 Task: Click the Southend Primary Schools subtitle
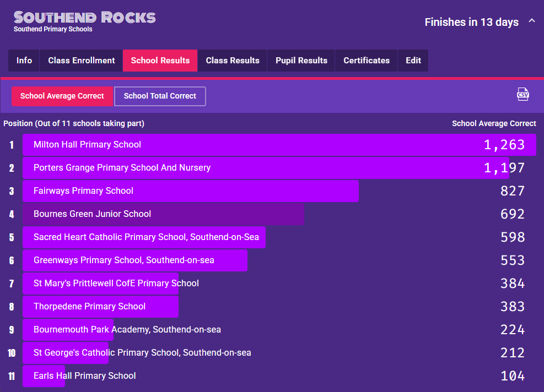[x=53, y=29]
